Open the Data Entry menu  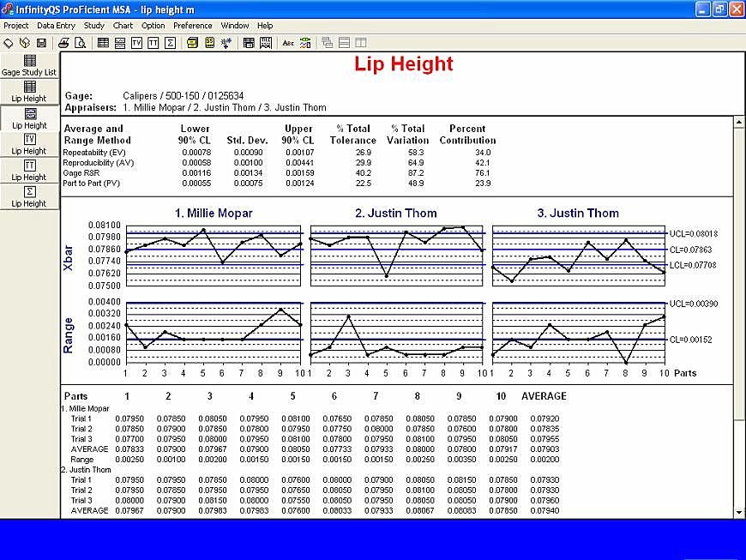click(56, 25)
